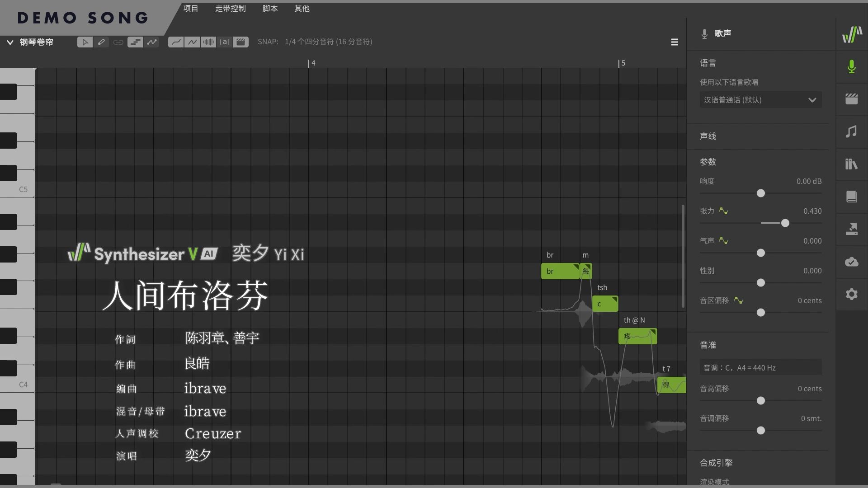Select the note labeled 每

pyautogui.click(x=586, y=271)
